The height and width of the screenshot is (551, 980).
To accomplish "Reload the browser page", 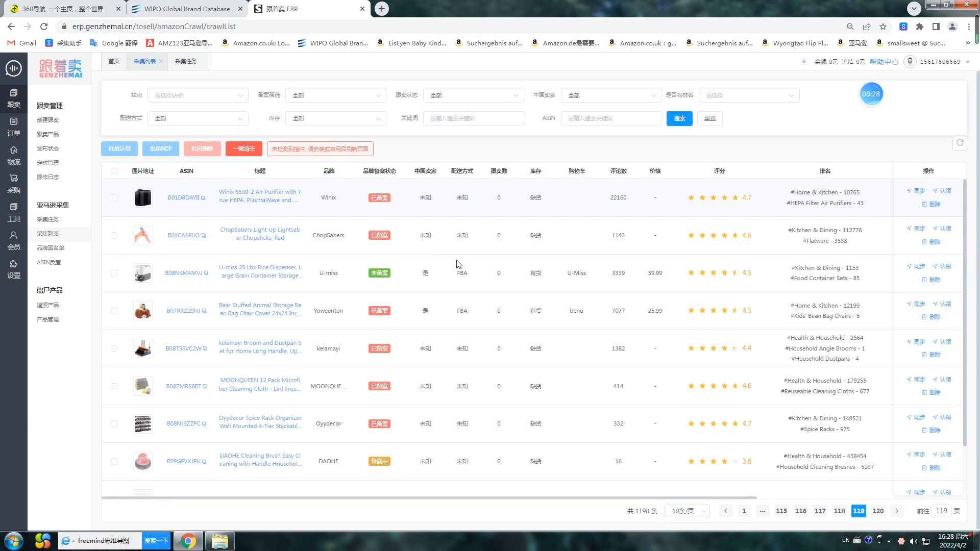I will 44,27.
